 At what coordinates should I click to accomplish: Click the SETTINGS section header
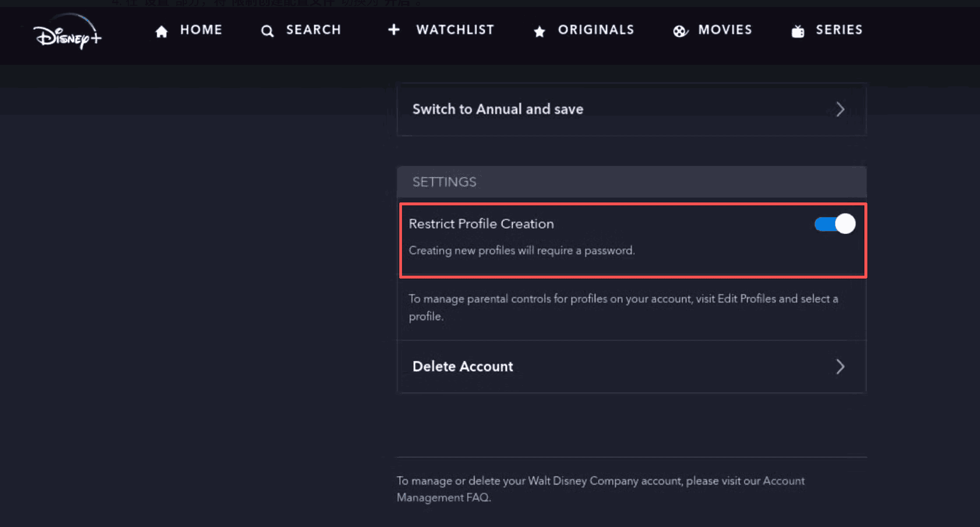pos(444,182)
